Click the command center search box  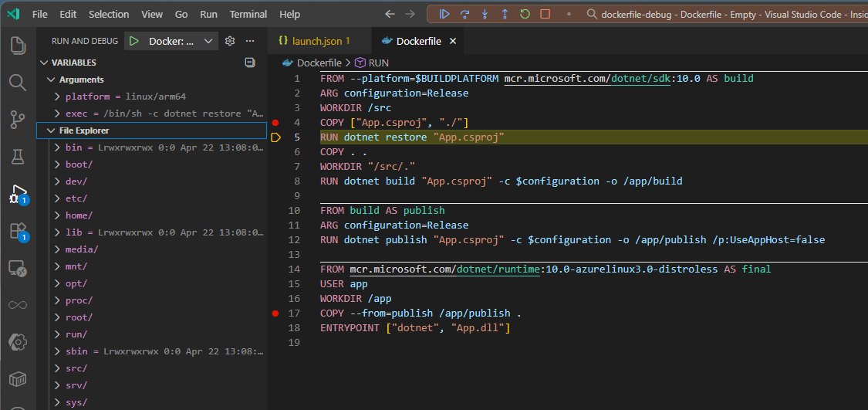[725, 14]
